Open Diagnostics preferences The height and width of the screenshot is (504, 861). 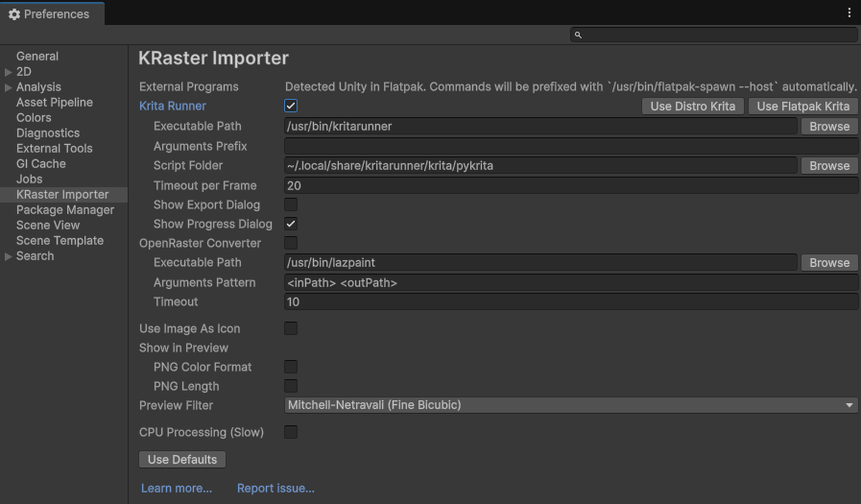coord(48,132)
